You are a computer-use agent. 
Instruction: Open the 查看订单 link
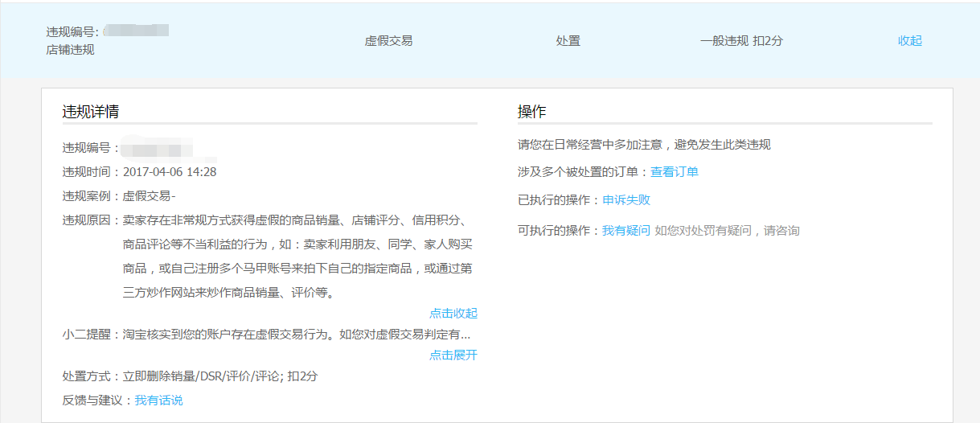(674, 172)
